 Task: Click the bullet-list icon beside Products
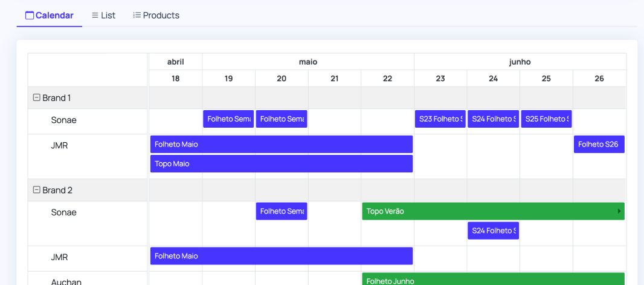[x=137, y=16]
